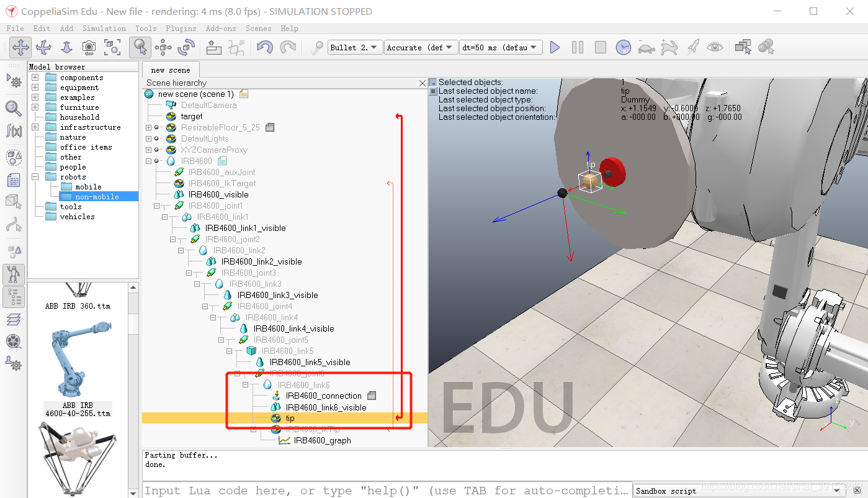Open the Plugins menu
The height and width of the screenshot is (498, 868).
point(181,29)
